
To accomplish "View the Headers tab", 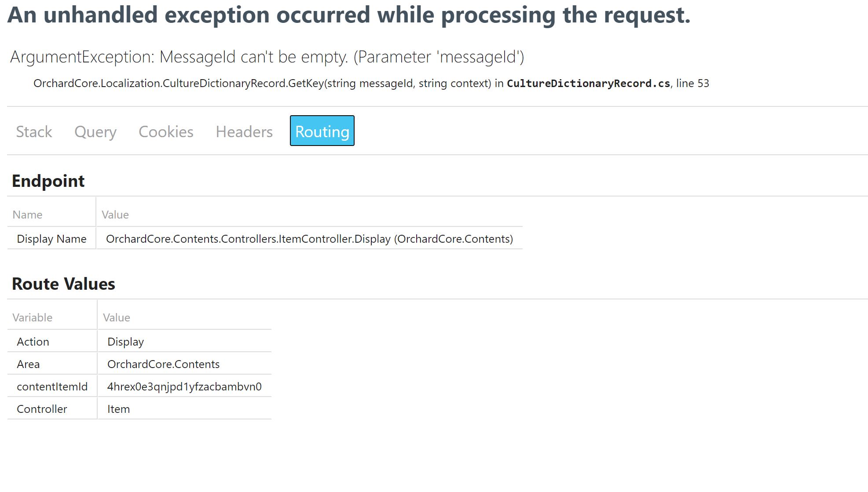I will tap(244, 131).
